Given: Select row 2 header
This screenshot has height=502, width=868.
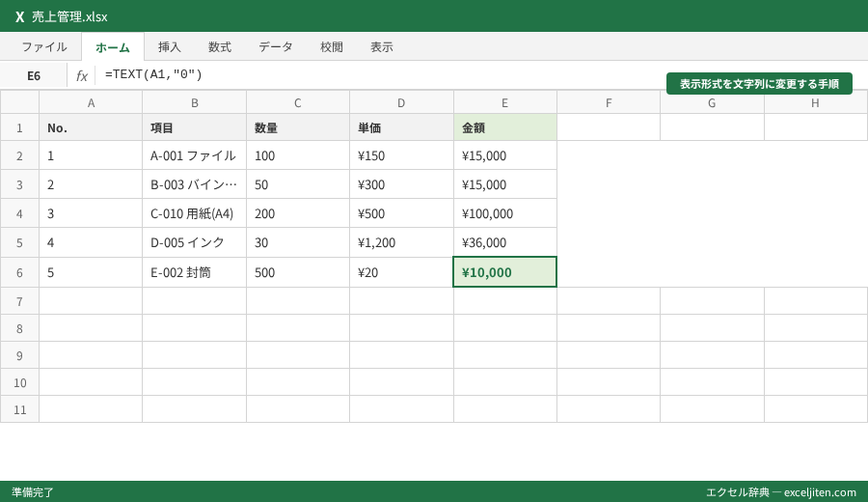Looking at the screenshot, I should (x=19, y=155).
